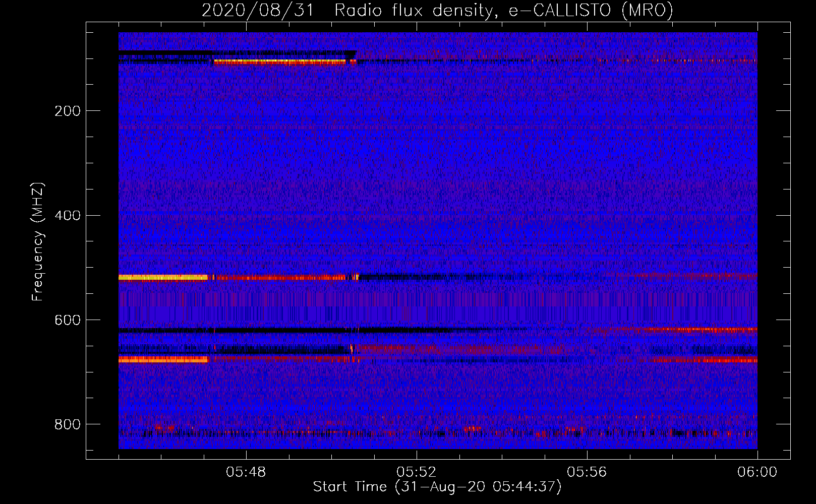The image size is (816, 504).
Task: Click the plot title 'Radio flux density, e-CALLISTO (MRO)'
Action: tap(504, 11)
